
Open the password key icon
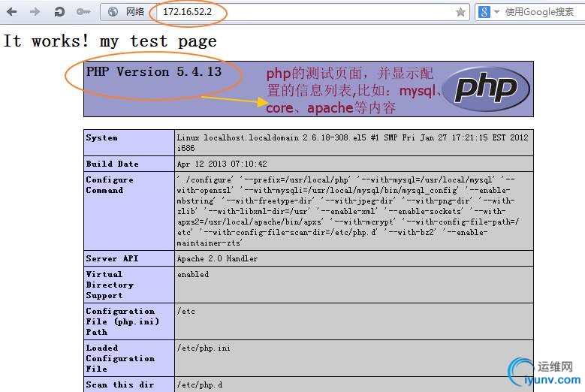coord(83,12)
